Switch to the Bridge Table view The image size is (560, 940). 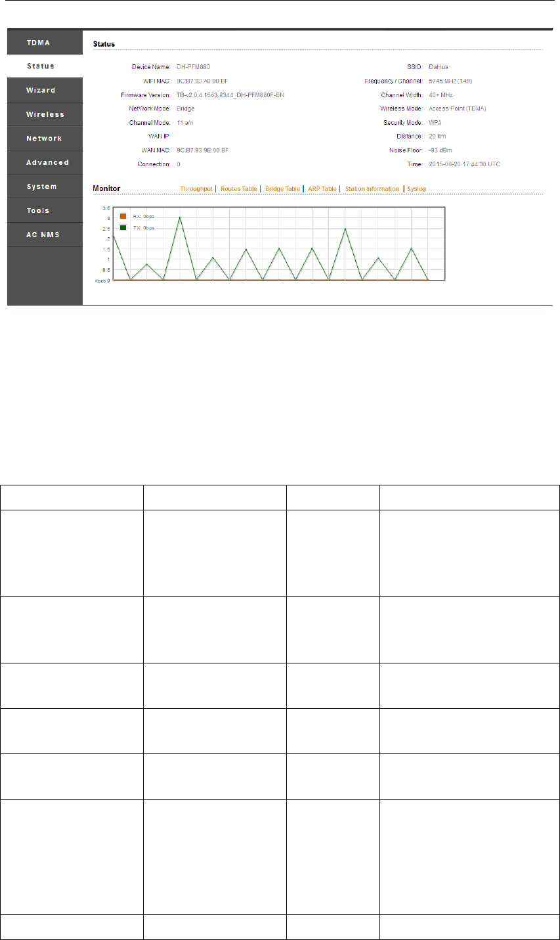pyautogui.click(x=282, y=189)
